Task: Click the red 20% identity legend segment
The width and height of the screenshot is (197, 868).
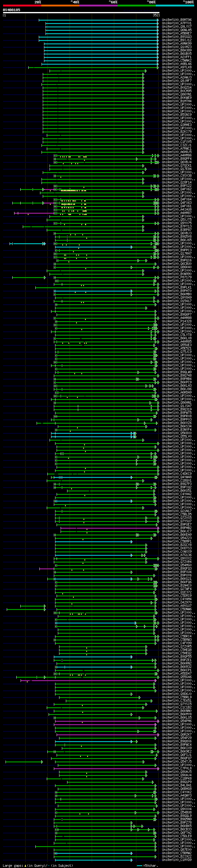Action: click(x=22, y=6)
